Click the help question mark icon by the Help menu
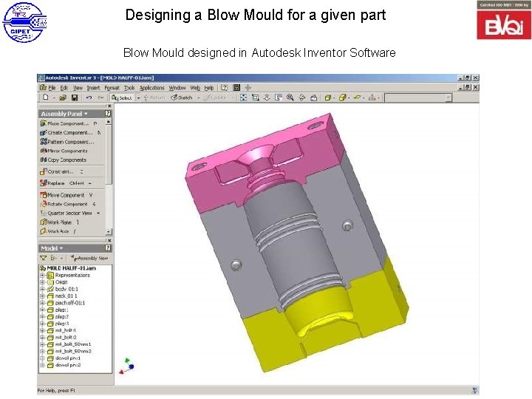 (x=224, y=87)
